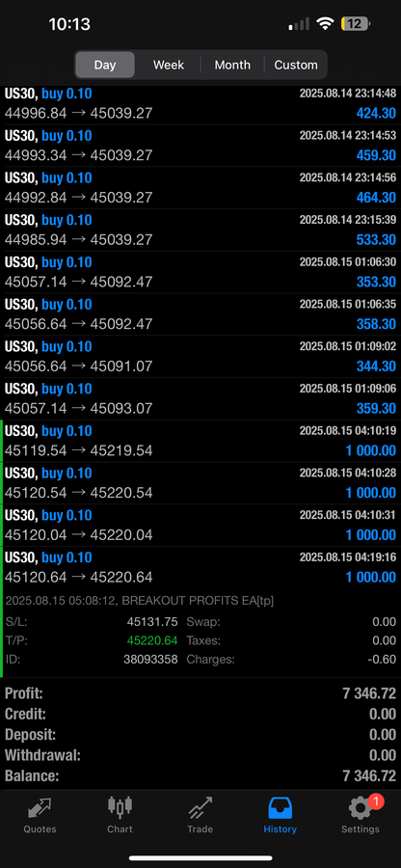The width and height of the screenshot is (401, 868).
Task: Tap the price range 45119.54 → 45219.54
Action: click(x=78, y=450)
